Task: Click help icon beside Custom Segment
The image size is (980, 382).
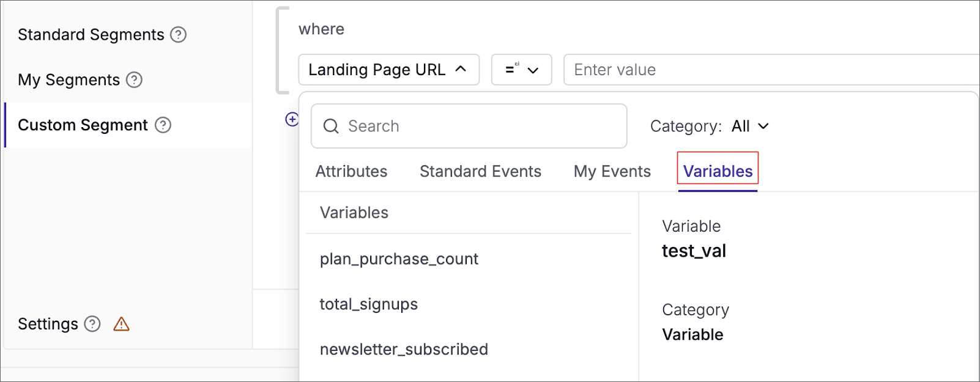Action: (x=163, y=125)
